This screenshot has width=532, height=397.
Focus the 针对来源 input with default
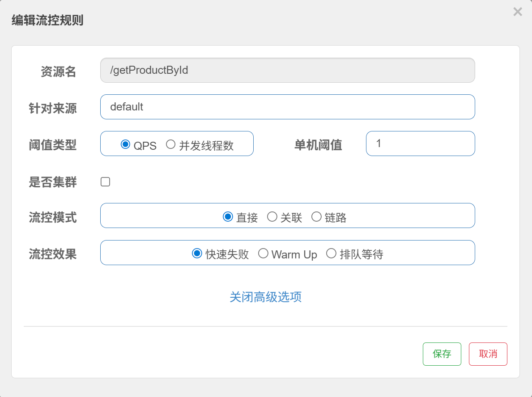[287, 107]
